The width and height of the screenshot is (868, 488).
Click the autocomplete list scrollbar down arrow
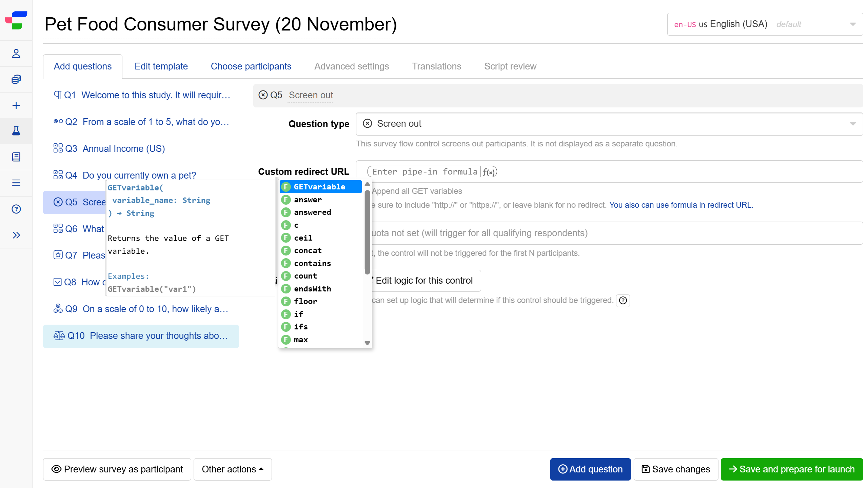click(367, 343)
